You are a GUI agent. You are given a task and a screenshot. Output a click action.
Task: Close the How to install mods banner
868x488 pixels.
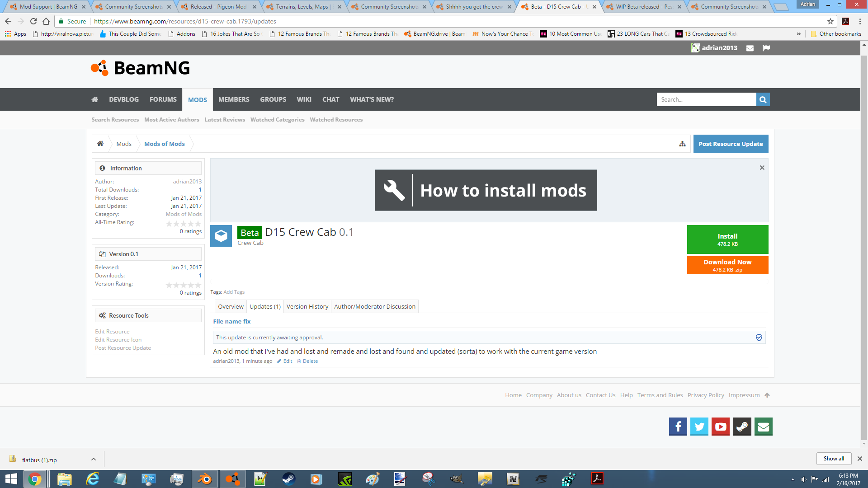click(x=762, y=168)
